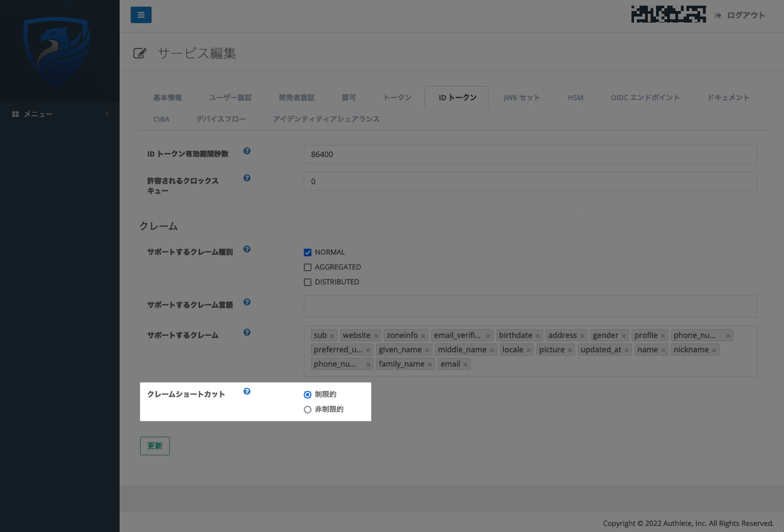Open help for ID トークン有効期間秒数
This screenshot has width=784, height=532.
coord(246,151)
